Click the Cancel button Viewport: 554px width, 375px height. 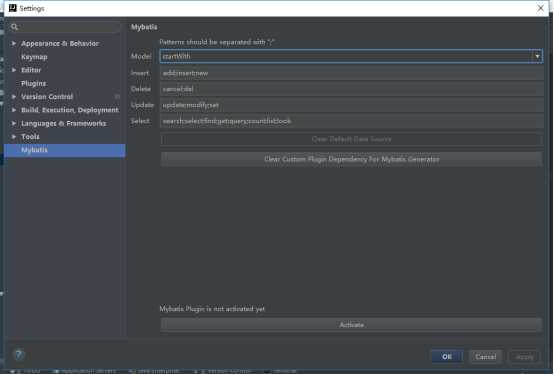(x=485, y=357)
